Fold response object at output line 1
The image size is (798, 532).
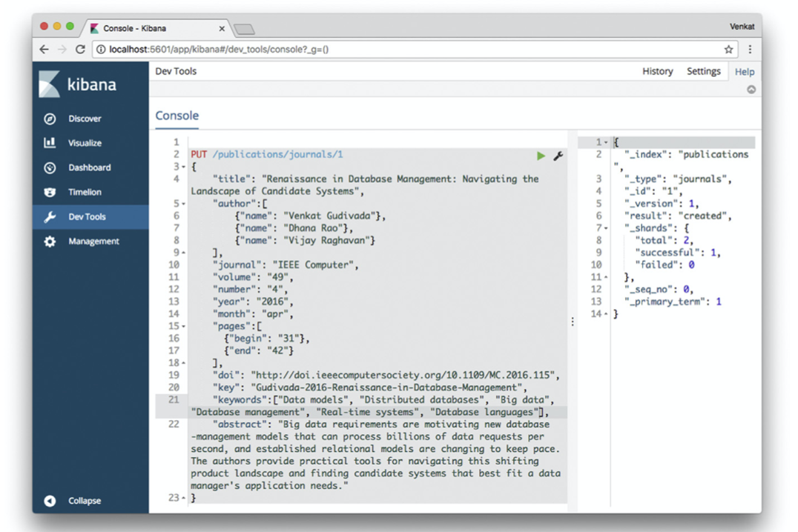[x=606, y=142]
